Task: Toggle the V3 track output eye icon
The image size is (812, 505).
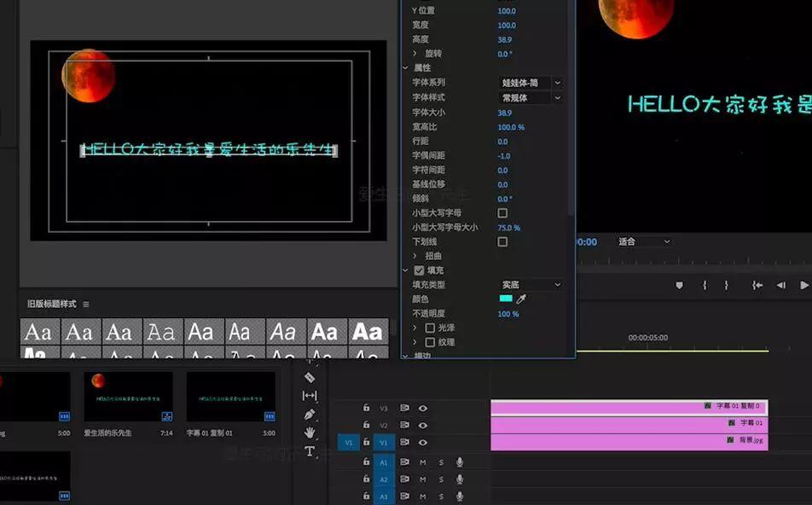Action: click(422, 408)
